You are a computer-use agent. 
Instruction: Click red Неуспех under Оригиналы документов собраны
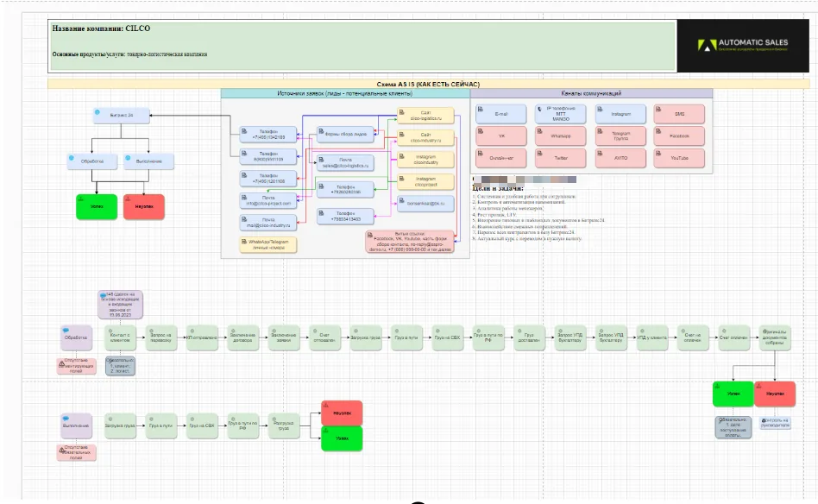(x=775, y=394)
